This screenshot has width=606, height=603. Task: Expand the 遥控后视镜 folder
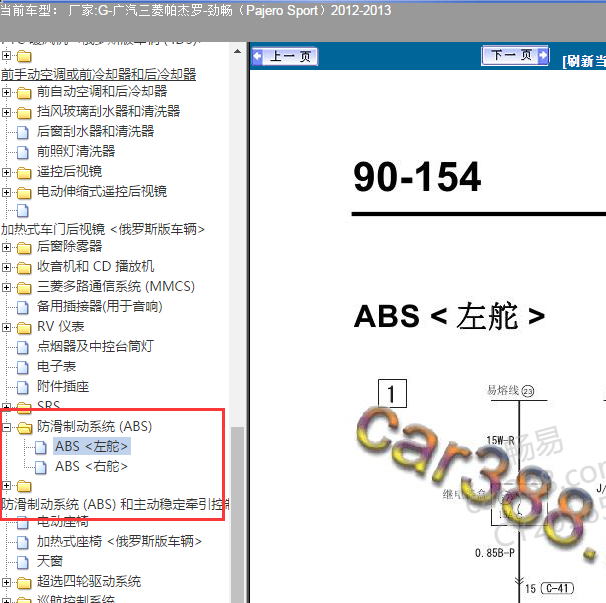[6, 172]
